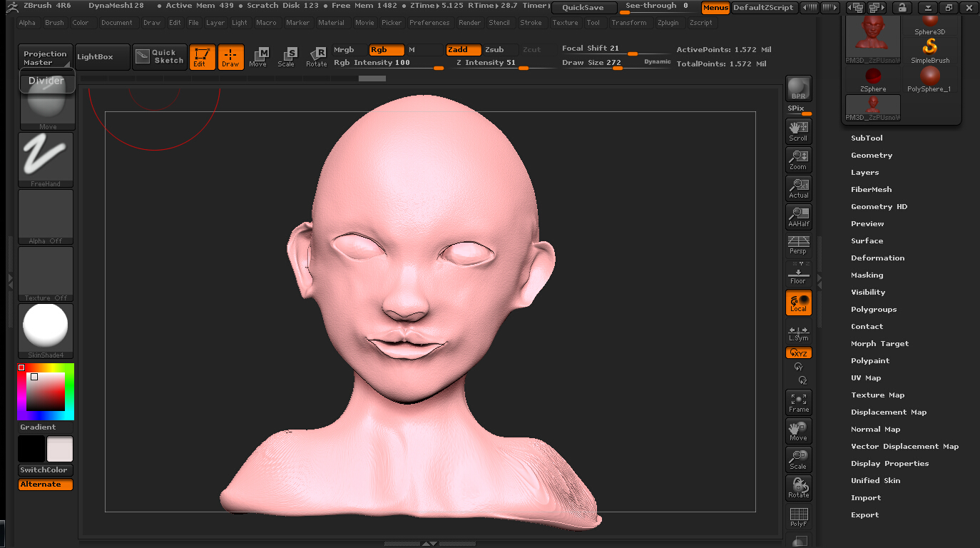This screenshot has width=980, height=548.
Task: Expand the Geometry section
Action: click(872, 155)
